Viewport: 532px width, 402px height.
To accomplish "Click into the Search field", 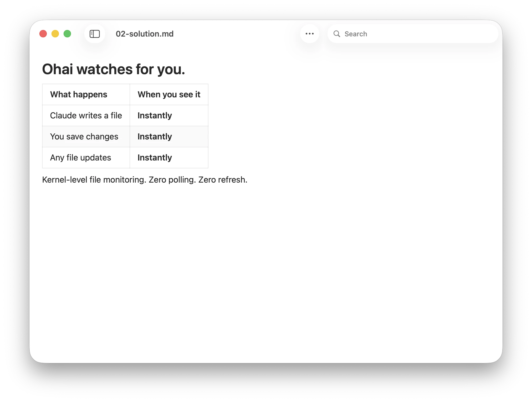I will click(x=418, y=34).
